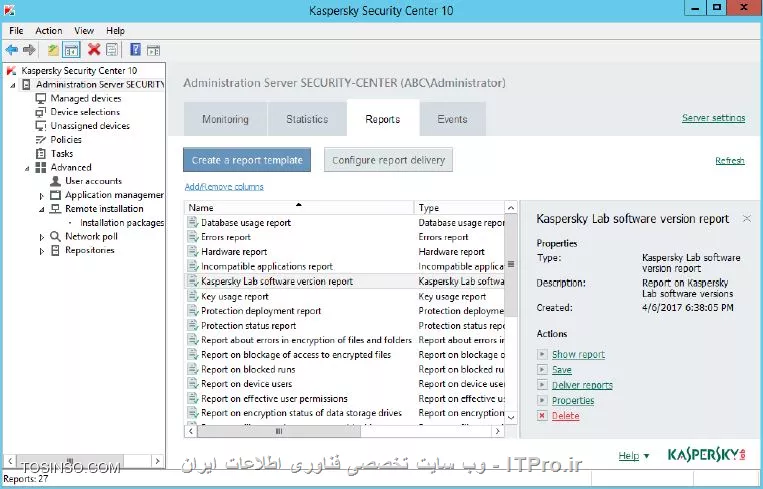This screenshot has height=489, width=763.
Task: Click the Refresh link
Action: (730, 161)
